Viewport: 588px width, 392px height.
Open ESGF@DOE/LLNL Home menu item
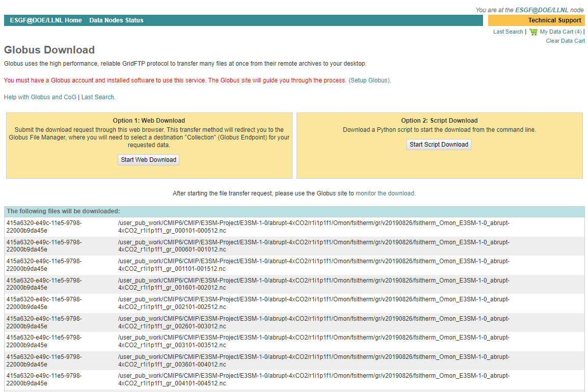point(46,20)
